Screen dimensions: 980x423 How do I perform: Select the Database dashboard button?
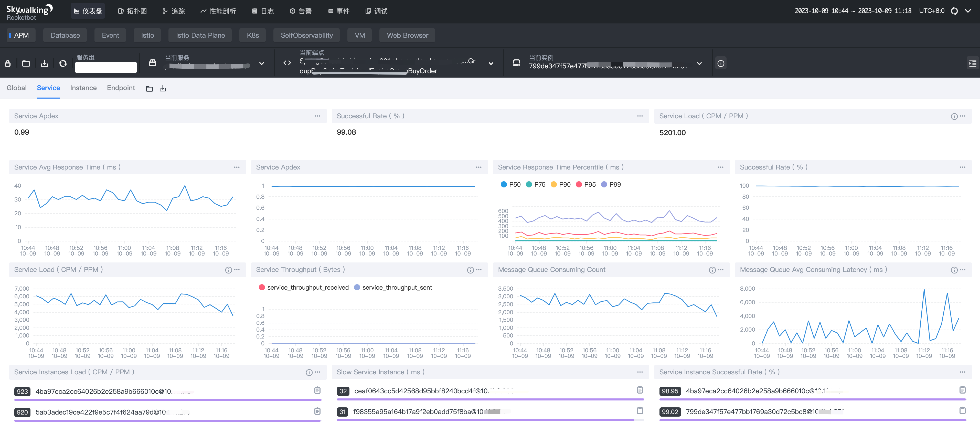pyautogui.click(x=65, y=35)
